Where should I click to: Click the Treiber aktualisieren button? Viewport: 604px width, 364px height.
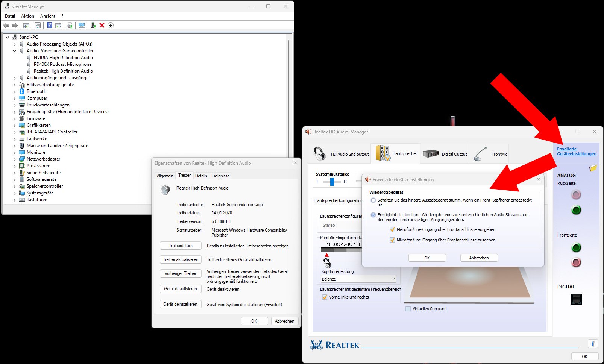pyautogui.click(x=181, y=259)
